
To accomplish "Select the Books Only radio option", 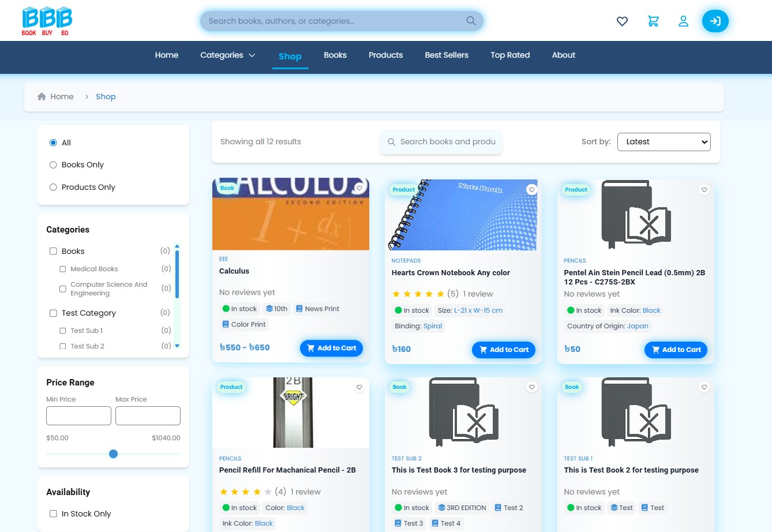I will point(53,165).
